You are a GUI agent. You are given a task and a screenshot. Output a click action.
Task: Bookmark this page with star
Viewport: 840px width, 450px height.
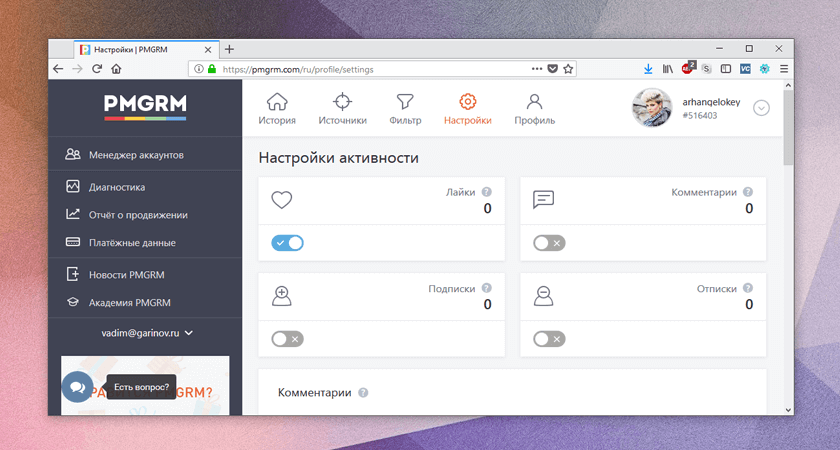click(x=568, y=69)
